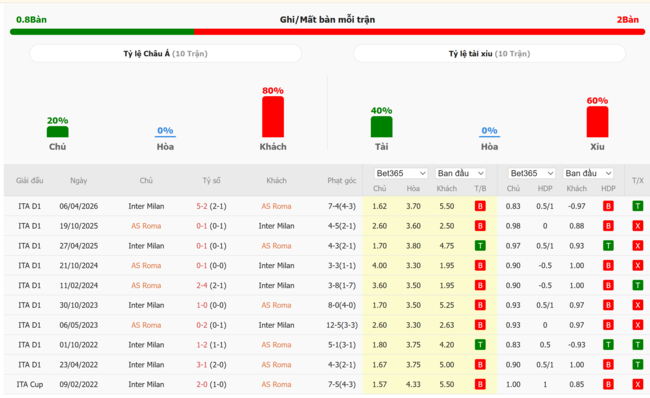Viewport: 650px width, 398px height.
Task: Open Bet365 dropdown above Chủ/Hòa/Khách odds columns
Action: coord(400,173)
